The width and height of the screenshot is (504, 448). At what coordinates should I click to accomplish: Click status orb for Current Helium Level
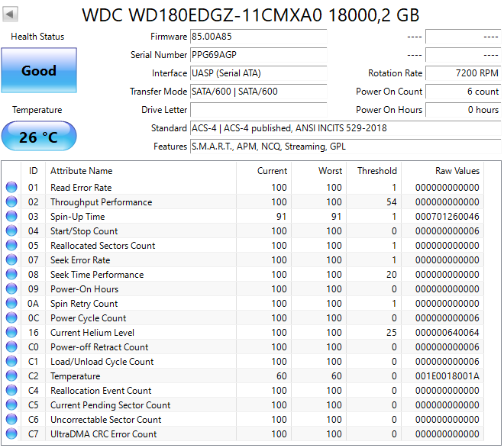point(11,333)
